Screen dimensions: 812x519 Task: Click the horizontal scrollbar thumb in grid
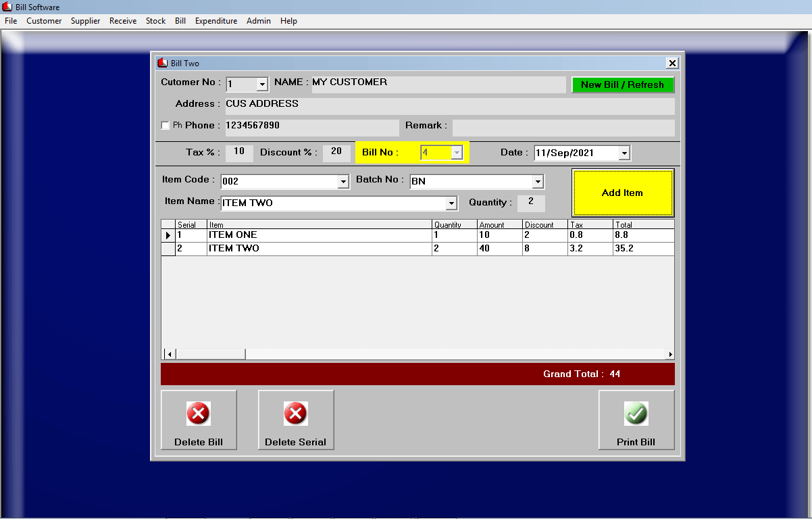pyautogui.click(x=211, y=354)
